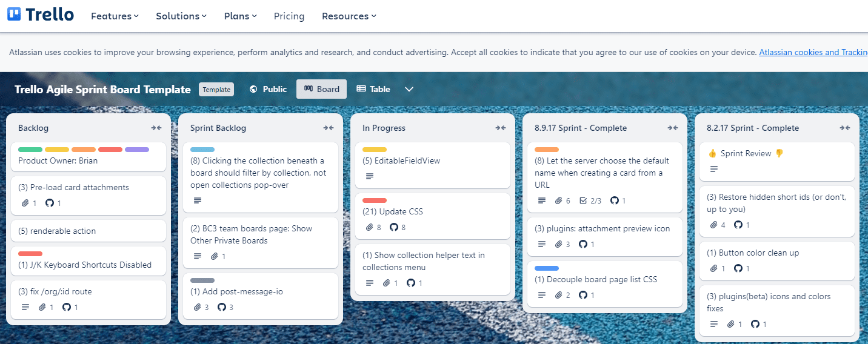This screenshot has width=868, height=344.
Task: Click description icon on fix /org/:id route card
Action: coord(25,307)
